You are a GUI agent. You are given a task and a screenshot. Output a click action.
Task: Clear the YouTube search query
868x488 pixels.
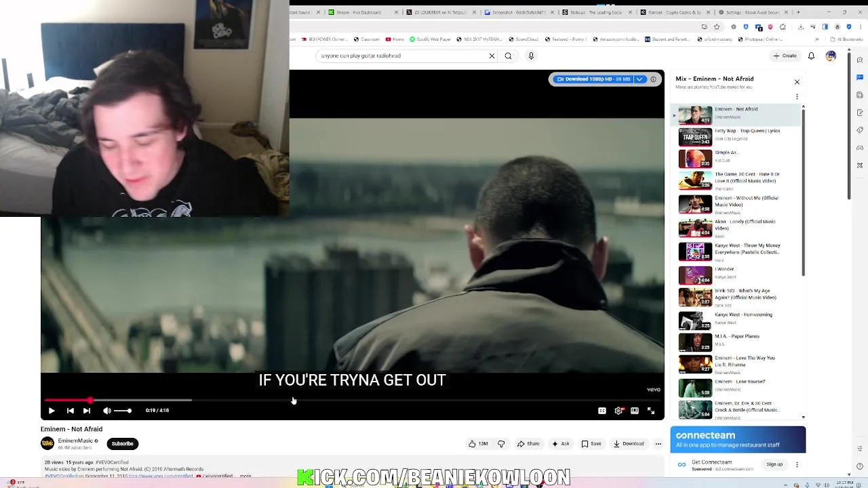click(x=492, y=56)
